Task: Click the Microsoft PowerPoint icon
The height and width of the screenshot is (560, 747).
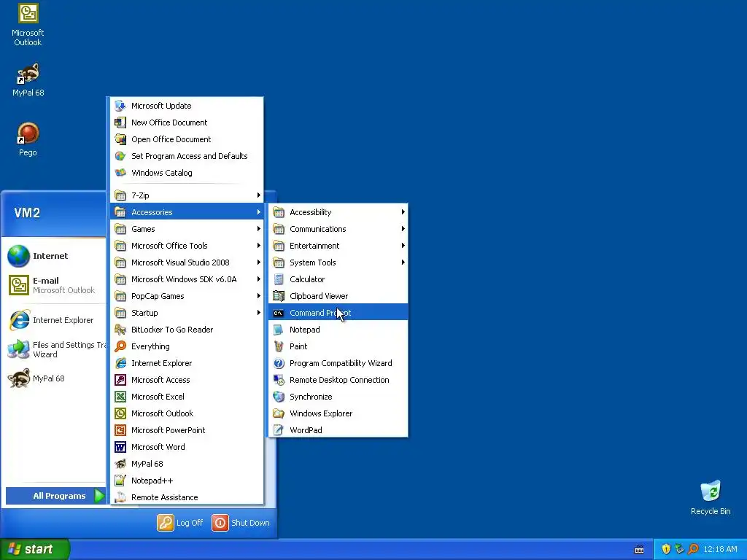Action: [x=120, y=430]
